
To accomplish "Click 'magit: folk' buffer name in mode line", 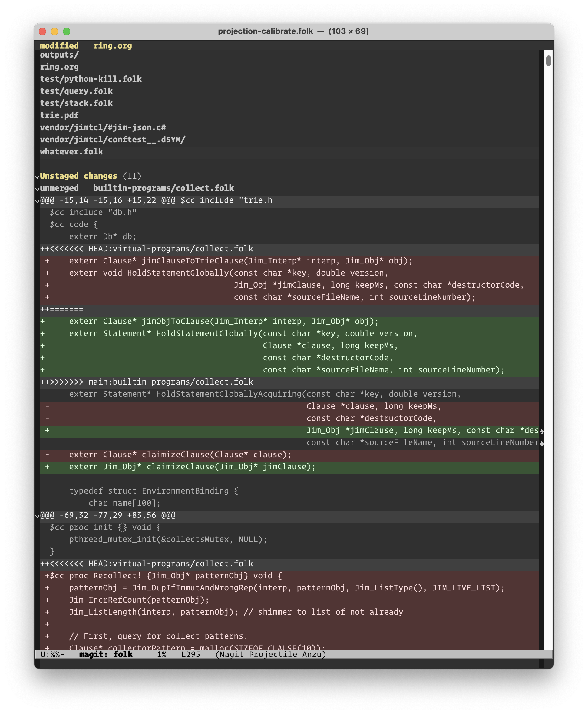I will pos(106,654).
